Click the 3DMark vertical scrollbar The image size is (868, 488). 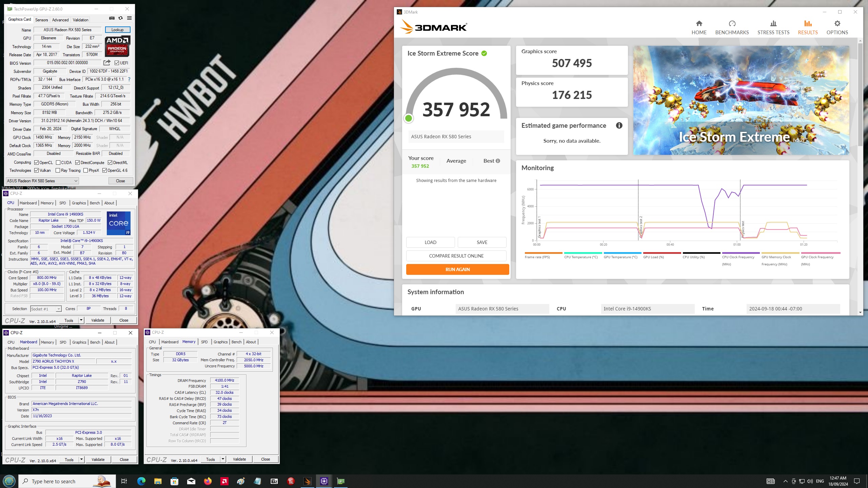click(x=860, y=95)
